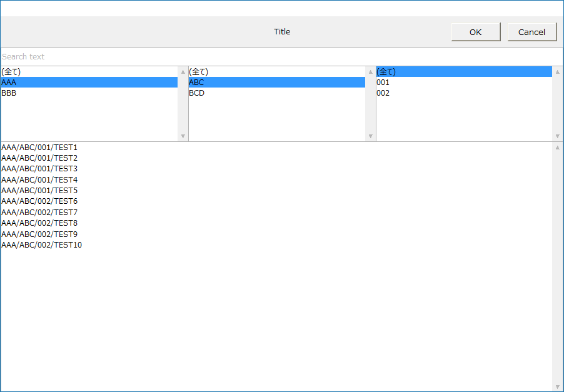The image size is (564, 392).
Task: Select ABC in the second list
Action: tap(276, 83)
